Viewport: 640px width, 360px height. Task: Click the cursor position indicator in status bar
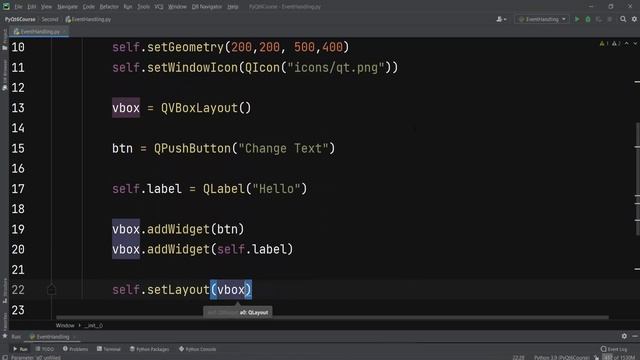[x=518, y=357]
